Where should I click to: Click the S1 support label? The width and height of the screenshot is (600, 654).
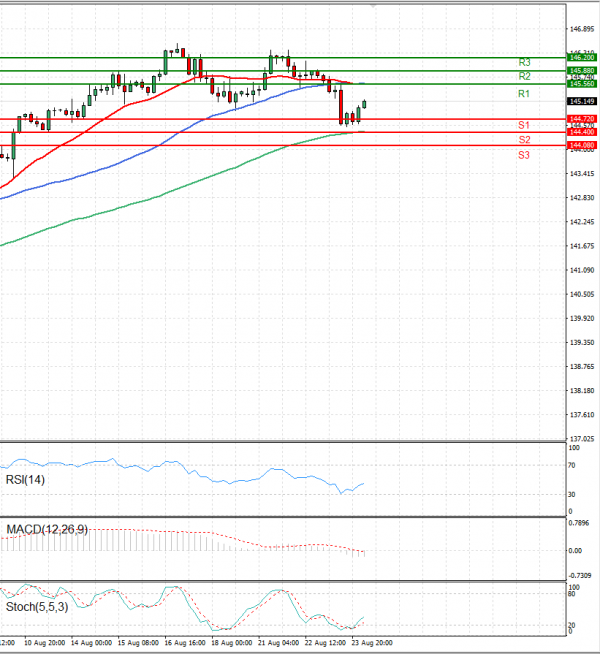[x=524, y=125]
